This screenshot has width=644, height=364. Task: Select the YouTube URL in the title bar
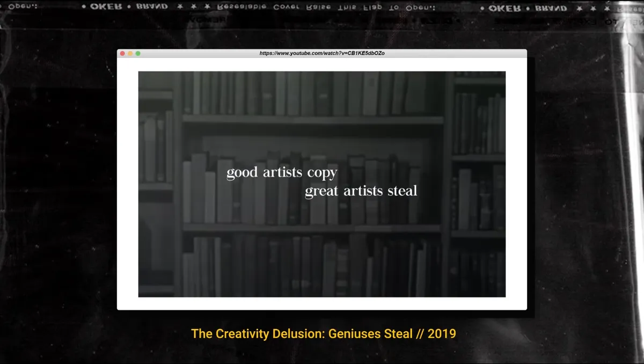[322, 54]
